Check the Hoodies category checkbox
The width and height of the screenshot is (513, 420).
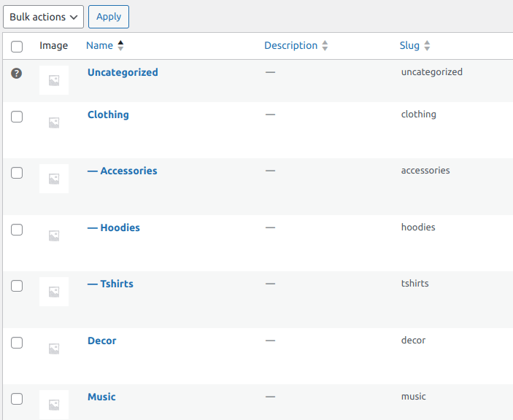click(17, 230)
